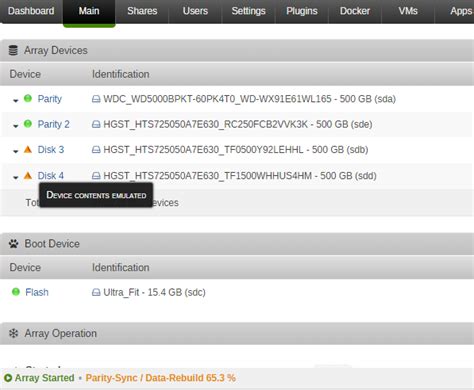Screen dimensions: 474x390
Task: Click the orange warning triangle for Disk 3
Action: tap(28, 149)
